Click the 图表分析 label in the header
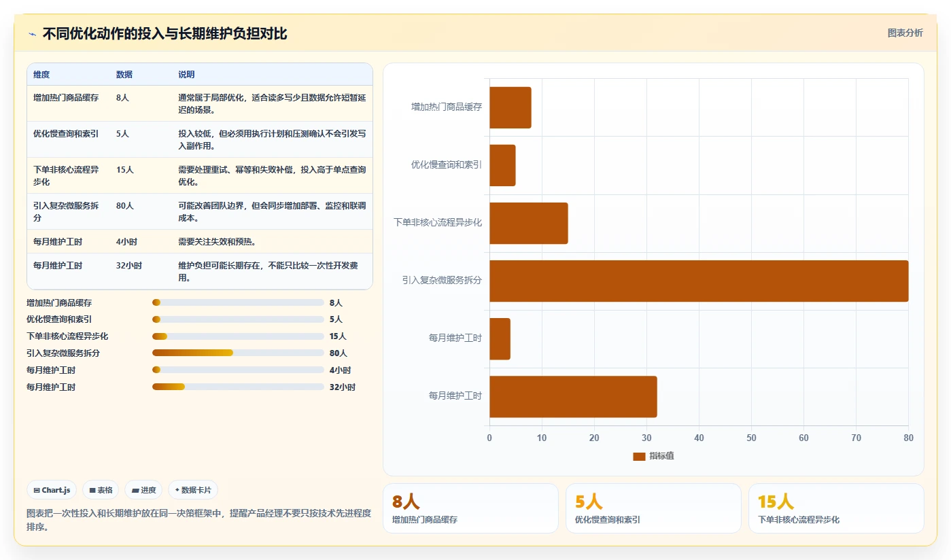Image resolution: width=951 pixels, height=560 pixels. [905, 33]
